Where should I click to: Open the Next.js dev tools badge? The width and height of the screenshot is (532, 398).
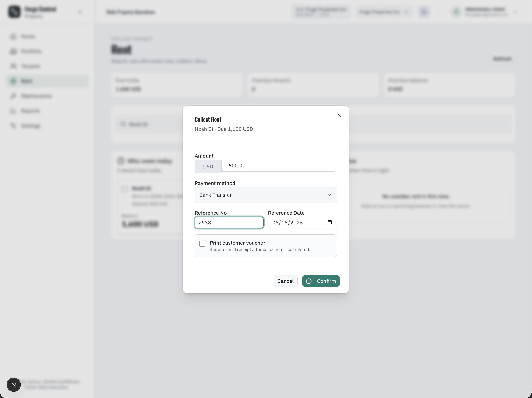click(x=14, y=385)
